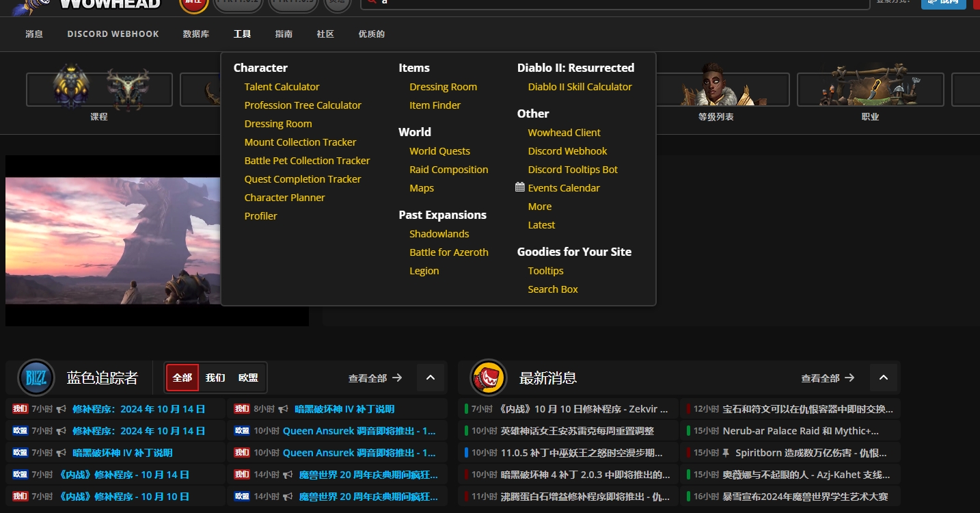Click the search input at top
This screenshot has width=980, height=513.
[x=615, y=3]
